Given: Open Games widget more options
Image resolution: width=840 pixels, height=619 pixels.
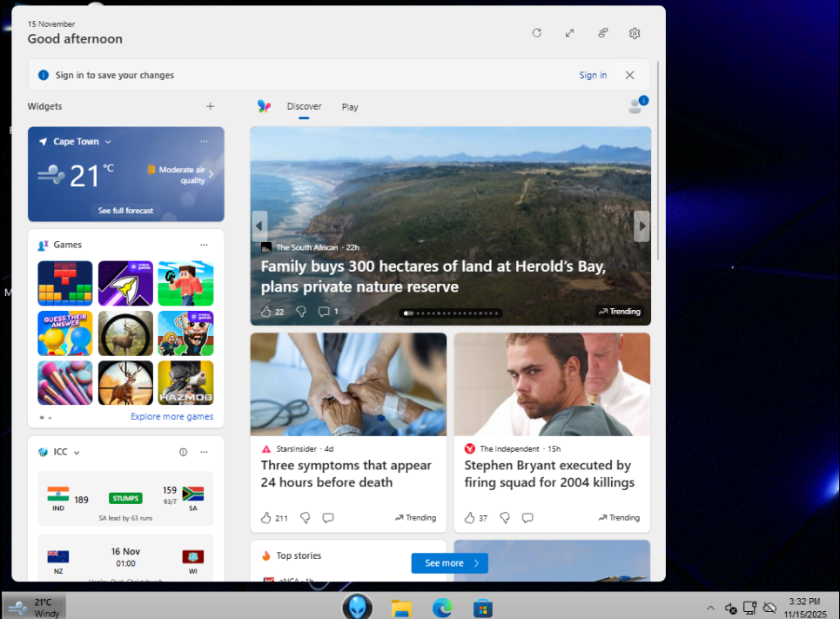Looking at the screenshot, I should pyautogui.click(x=204, y=245).
